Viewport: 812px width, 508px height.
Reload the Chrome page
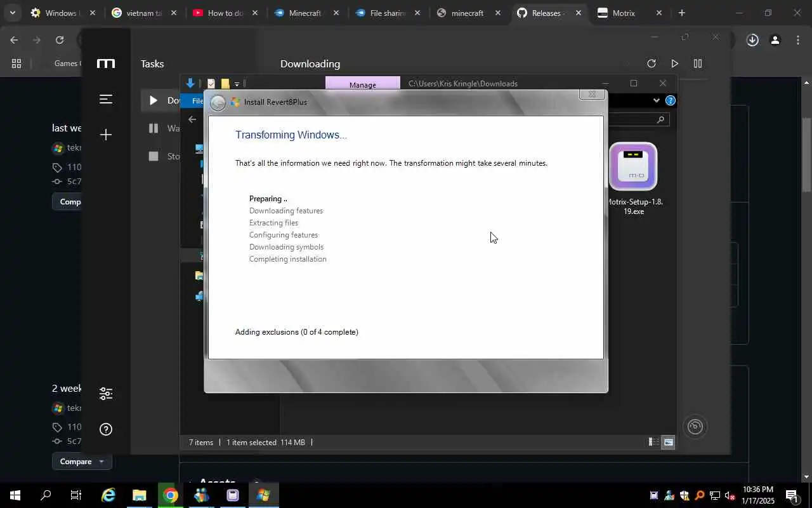[59, 40]
